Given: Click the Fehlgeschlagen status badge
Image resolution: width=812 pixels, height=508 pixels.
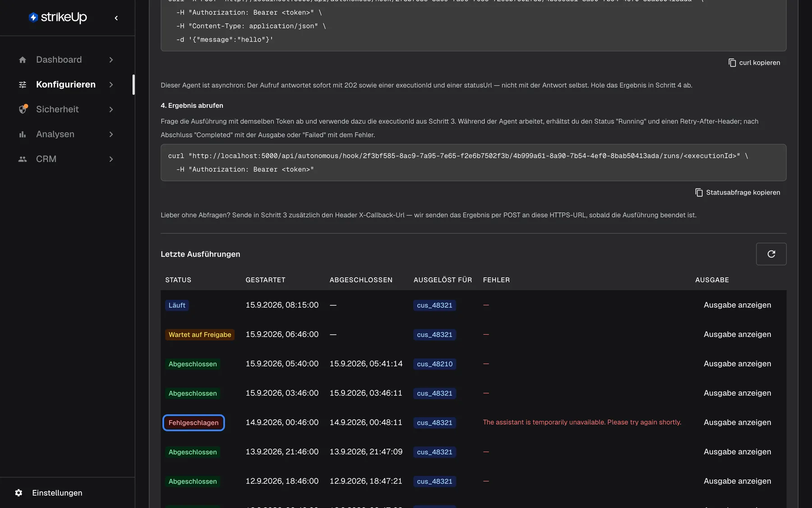Looking at the screenshot, I should 194,423.
